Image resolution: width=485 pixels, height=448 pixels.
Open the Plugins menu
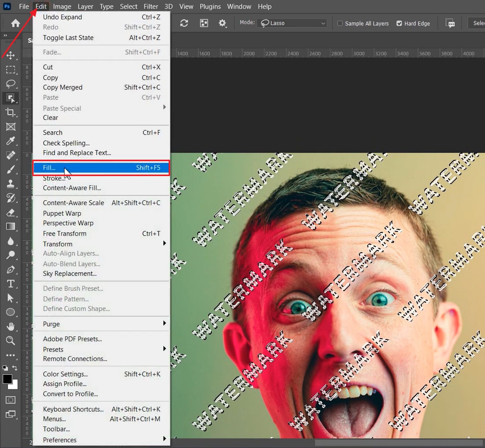click(x=210, y=6)
